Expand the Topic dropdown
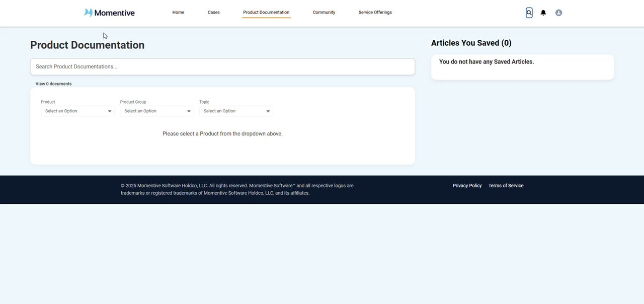The height and width of the screenshot is (304, 644). click(x=236, y=111)
